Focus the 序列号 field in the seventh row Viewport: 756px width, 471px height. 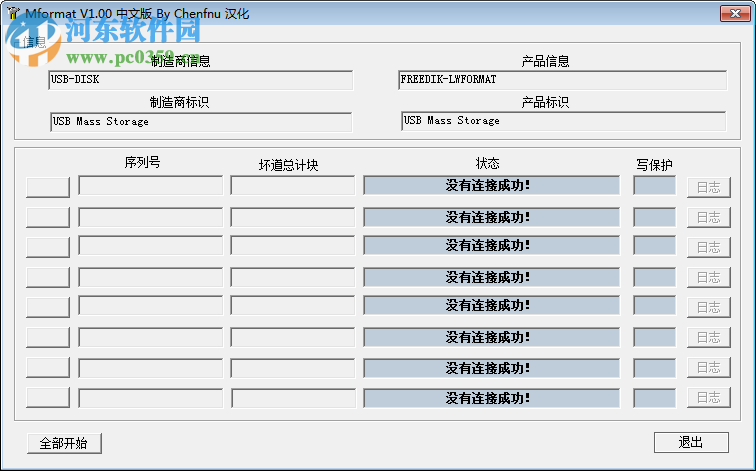click(x=150, y=369)
